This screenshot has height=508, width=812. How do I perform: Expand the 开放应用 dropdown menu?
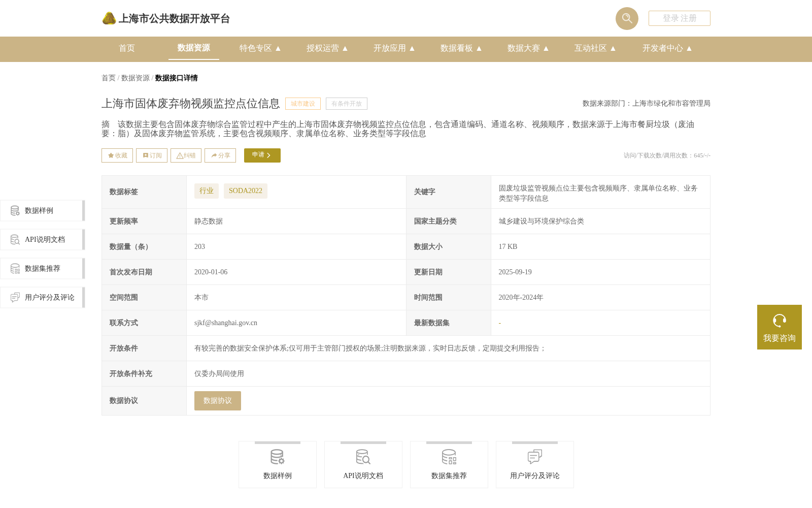coord(394,48)
